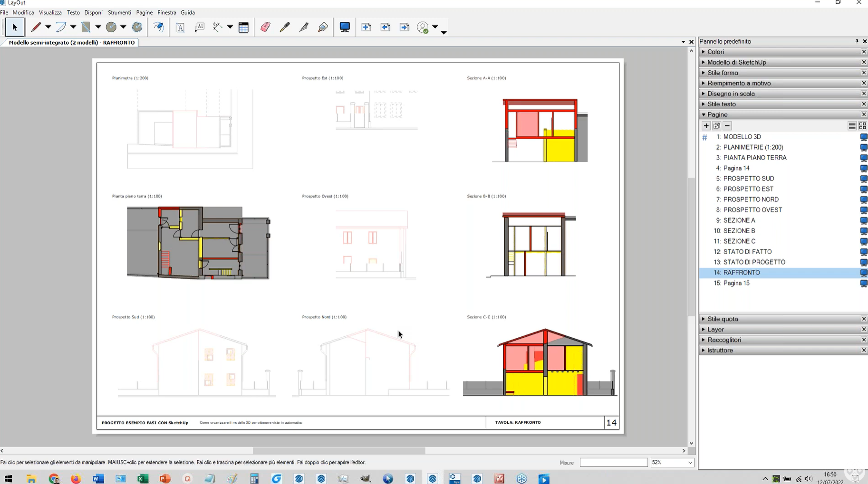Open the Strumenti menu
This screenshot has height=484, width=868.
119,12
